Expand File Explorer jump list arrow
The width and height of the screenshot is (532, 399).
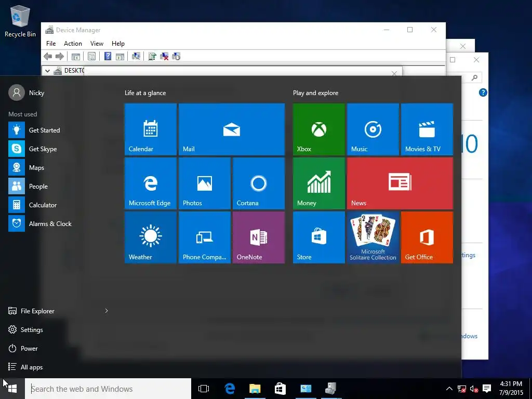click(x=106, y=311)
